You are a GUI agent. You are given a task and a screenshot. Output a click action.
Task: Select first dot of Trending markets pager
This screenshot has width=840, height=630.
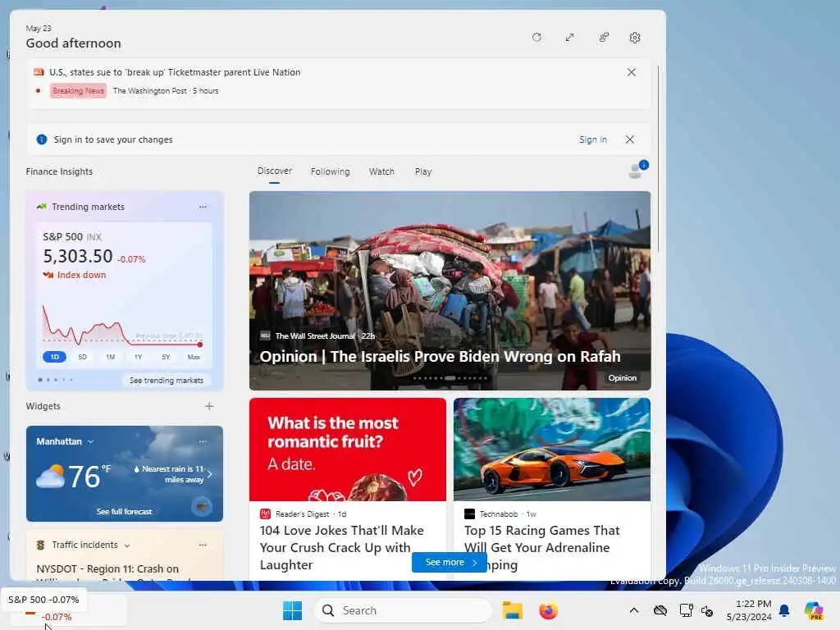coord(40,380)
